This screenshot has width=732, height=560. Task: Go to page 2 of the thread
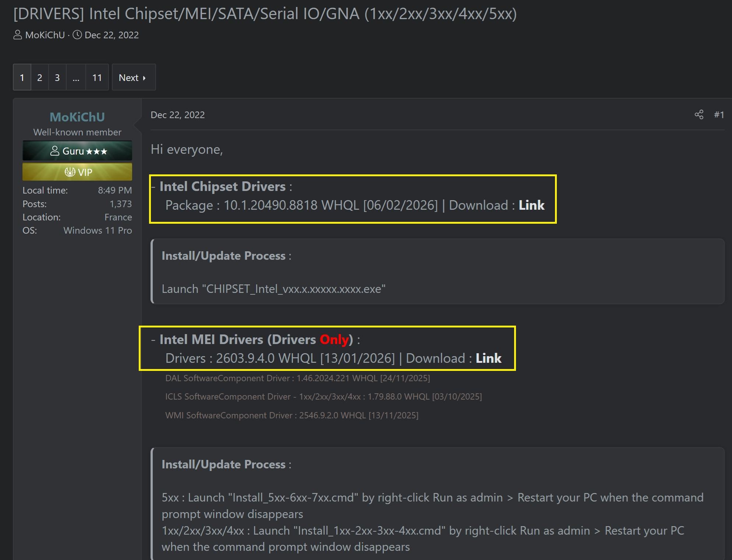(x=40, y=77)
